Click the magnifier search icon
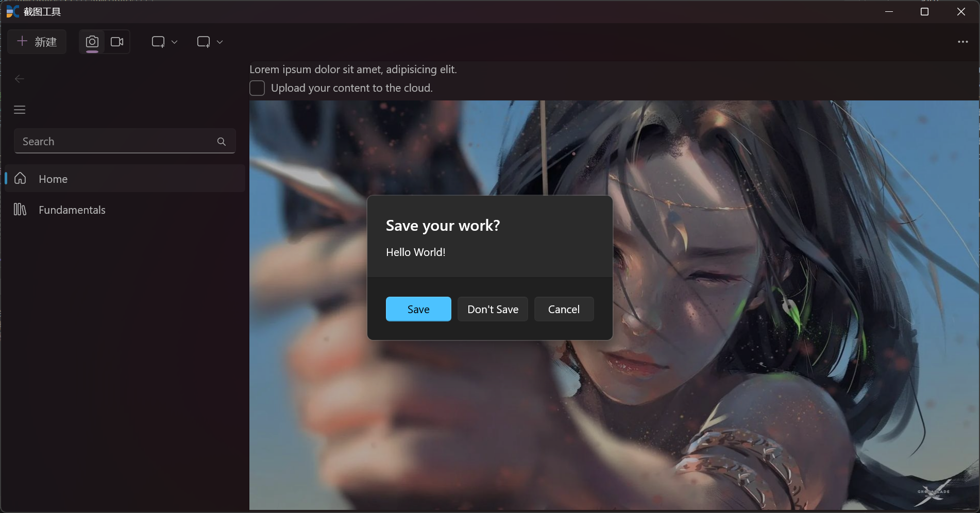Viewport: 980px width, 513px height. point(222,142)
